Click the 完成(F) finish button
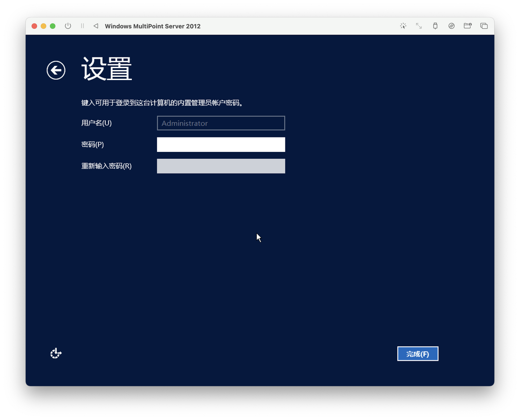This screenshot has height=420, width=520. tap(418, 354)
